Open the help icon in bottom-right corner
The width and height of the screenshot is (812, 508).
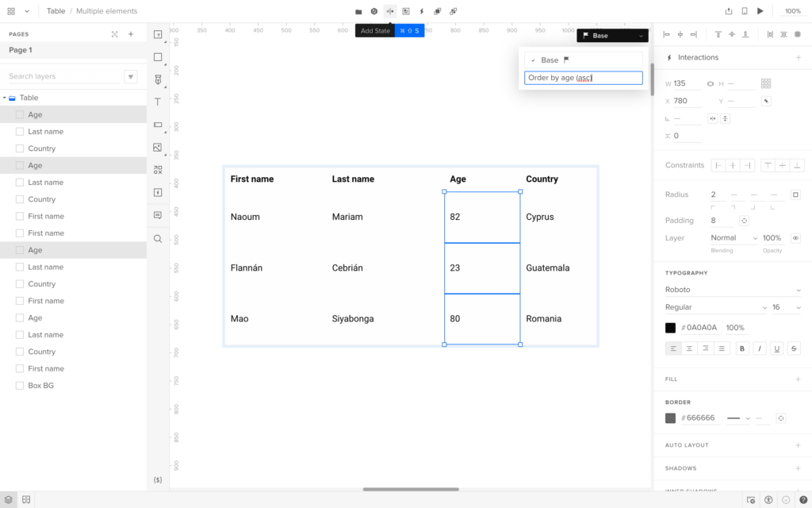click(803, 500)
